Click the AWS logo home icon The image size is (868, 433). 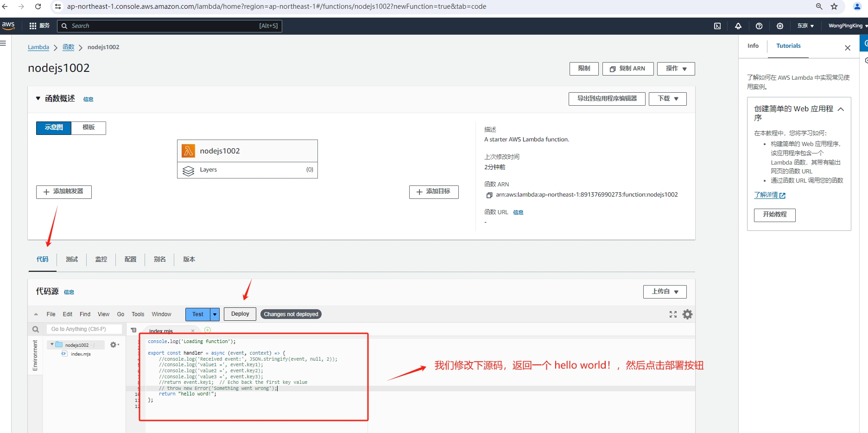pyautogui.click(x=8, y=25)
